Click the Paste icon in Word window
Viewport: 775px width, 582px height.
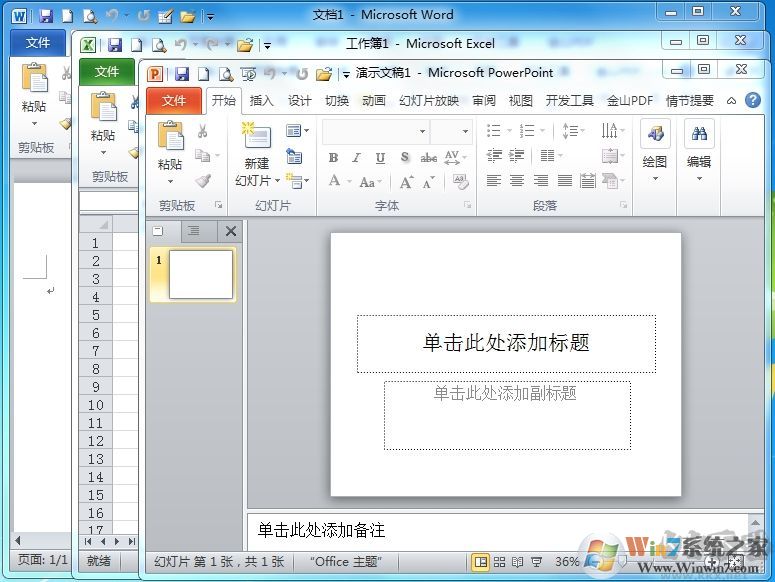point(34,78)
